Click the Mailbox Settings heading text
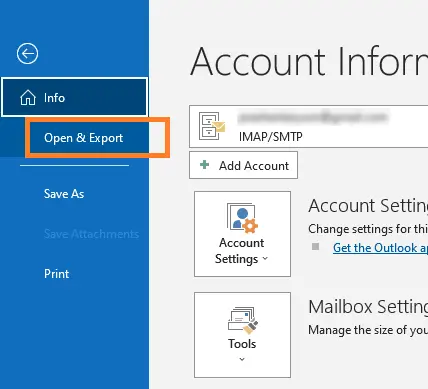Image resolution: width=428 pixels, height=389 pixels. tap(368, 307)
